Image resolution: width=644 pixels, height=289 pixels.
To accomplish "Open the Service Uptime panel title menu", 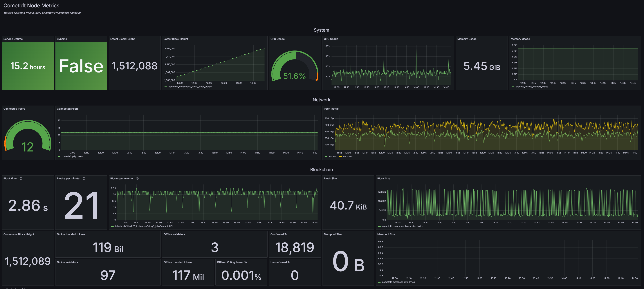I will click(13, 39).
